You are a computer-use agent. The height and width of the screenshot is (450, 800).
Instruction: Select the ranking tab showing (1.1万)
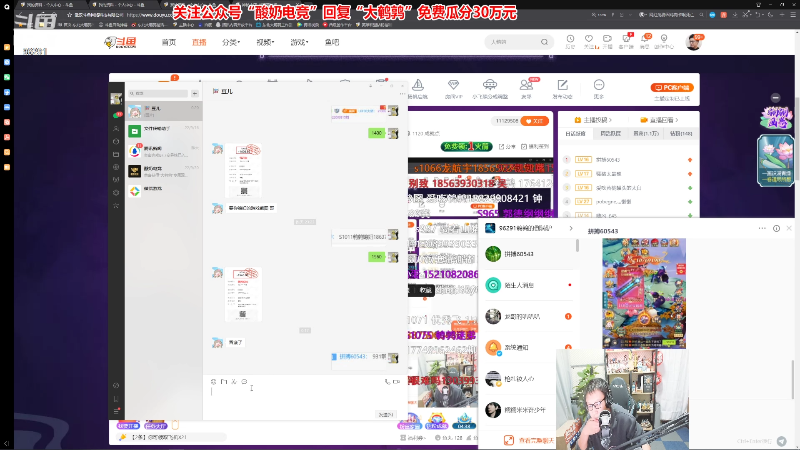pos(646,134)
